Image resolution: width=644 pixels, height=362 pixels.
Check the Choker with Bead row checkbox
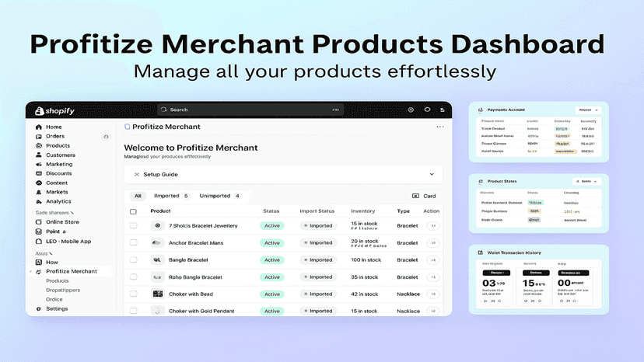[134, 294]
